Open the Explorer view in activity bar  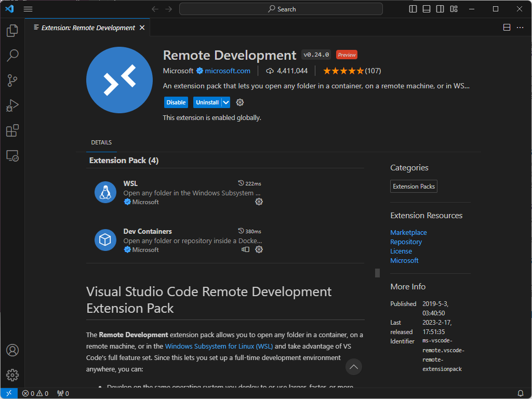click(x=12, y=31)
